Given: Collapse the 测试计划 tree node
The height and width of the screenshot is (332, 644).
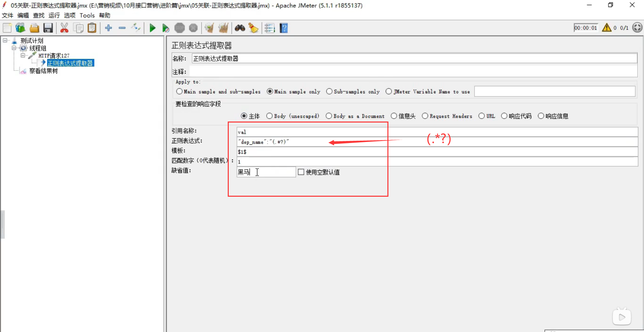Looking at the screenshot, I should (5, 40).
